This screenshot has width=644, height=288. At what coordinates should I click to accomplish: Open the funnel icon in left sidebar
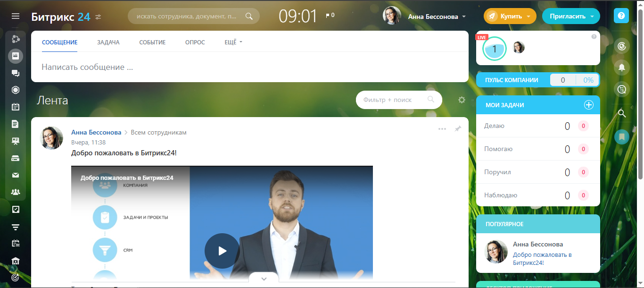(16, 227)
